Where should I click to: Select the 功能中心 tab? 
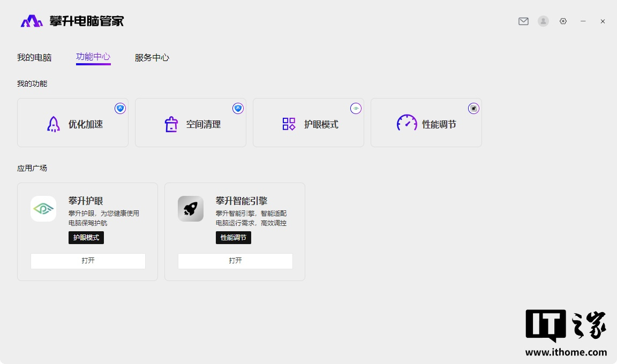click(93, 57)
